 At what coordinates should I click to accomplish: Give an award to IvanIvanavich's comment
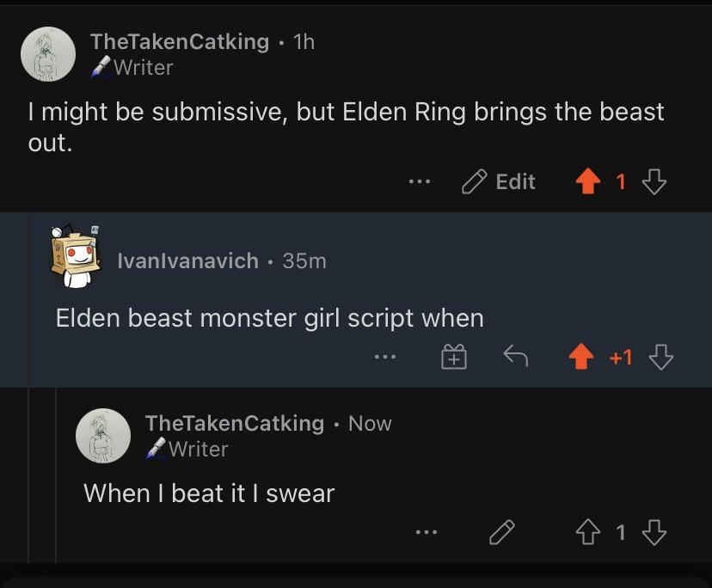click(454, 357)
